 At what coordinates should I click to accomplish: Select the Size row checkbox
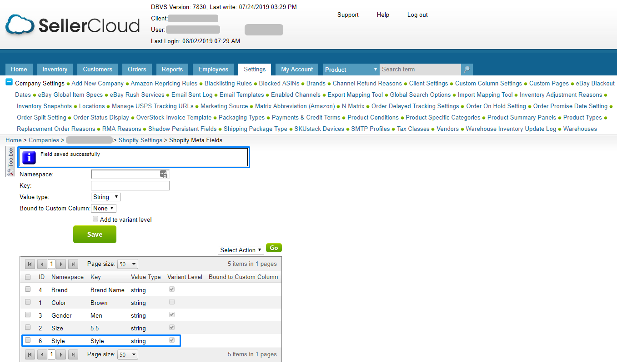28,328
